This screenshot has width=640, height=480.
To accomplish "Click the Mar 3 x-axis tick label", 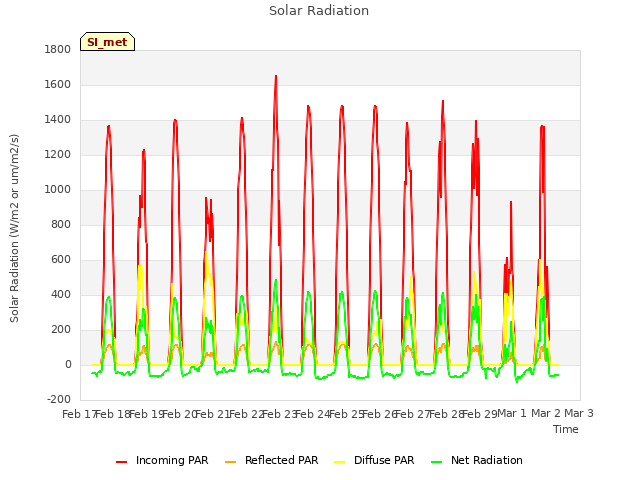I will pos(579,413).
